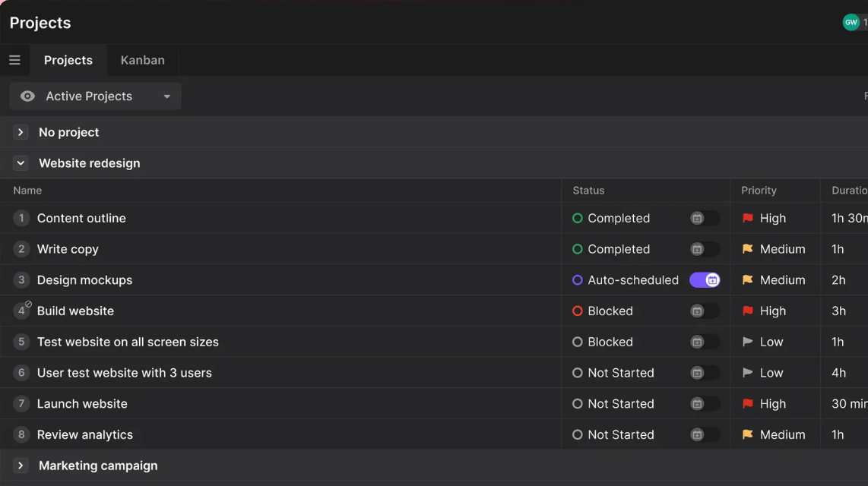
Task: Expand the No project group
Action: click(21, 132)
